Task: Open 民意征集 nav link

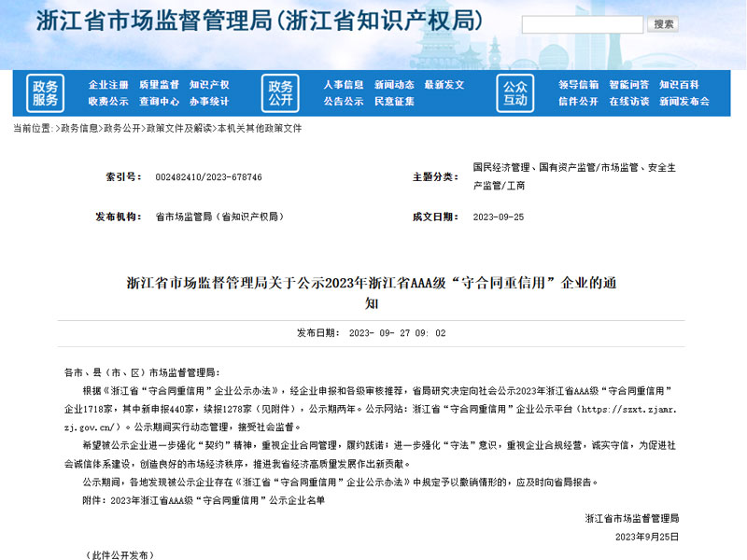Action: (394, 102)
